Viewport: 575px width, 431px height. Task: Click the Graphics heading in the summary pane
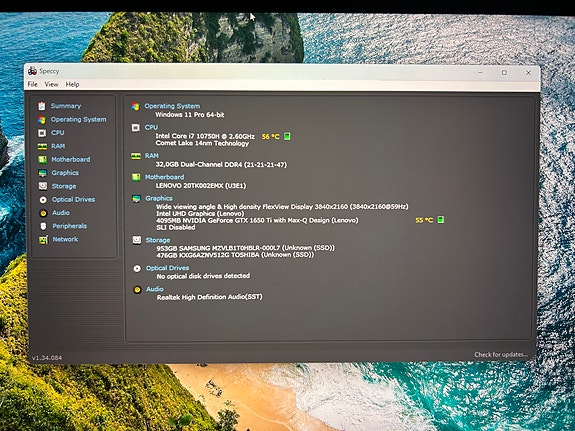[x=159, y=198]
